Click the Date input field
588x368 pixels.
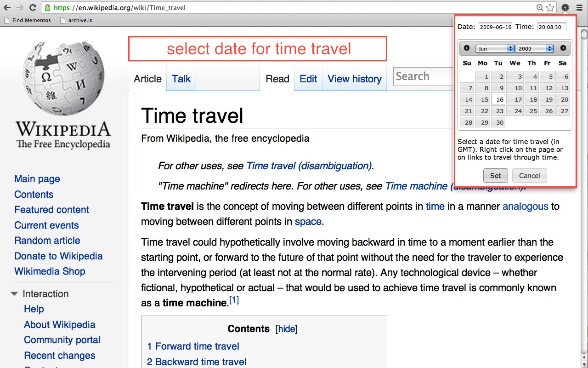tap(495, 27)
